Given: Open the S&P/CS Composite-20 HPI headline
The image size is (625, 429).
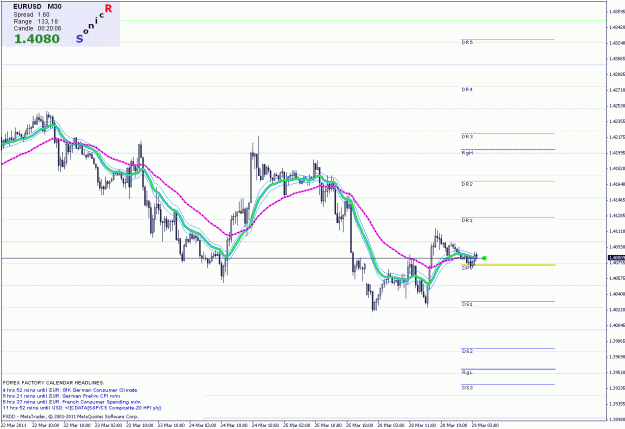Looking at the screenshot, I should pyautogui.click(x=82, y=408).
